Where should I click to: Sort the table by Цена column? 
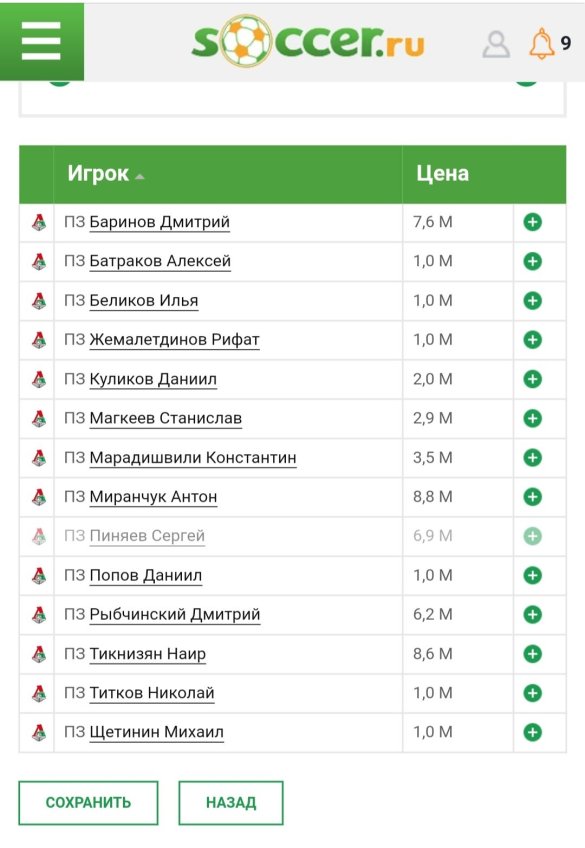(442, 174)
